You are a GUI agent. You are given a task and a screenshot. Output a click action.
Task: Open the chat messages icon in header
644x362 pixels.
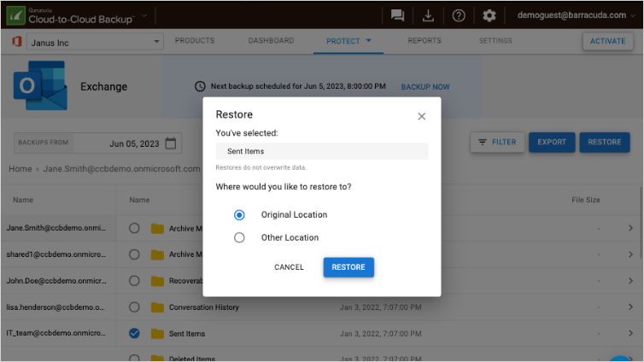point(397,15)
